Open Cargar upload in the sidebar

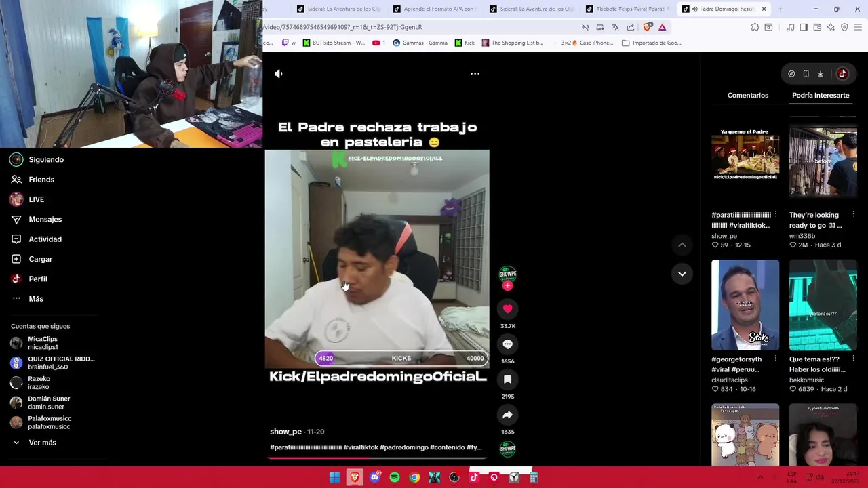tap(31, 259)
